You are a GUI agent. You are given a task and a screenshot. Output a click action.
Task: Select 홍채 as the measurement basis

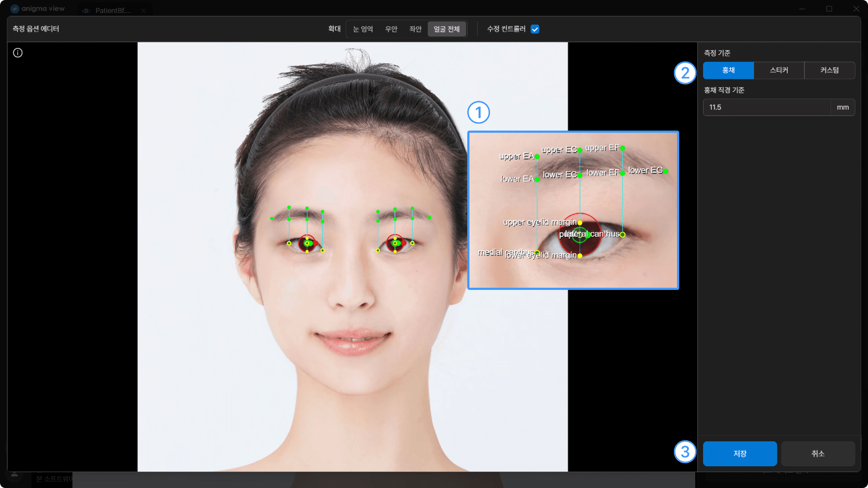click(x=728, y=70)
